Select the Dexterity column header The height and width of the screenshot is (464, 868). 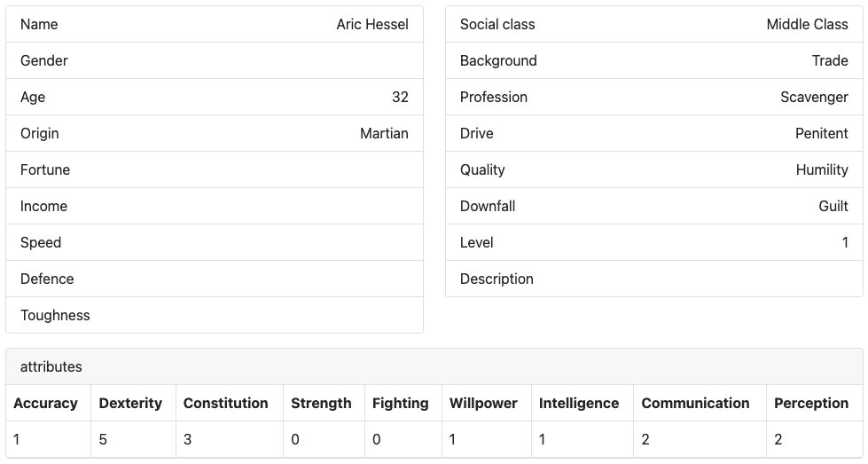131,403
